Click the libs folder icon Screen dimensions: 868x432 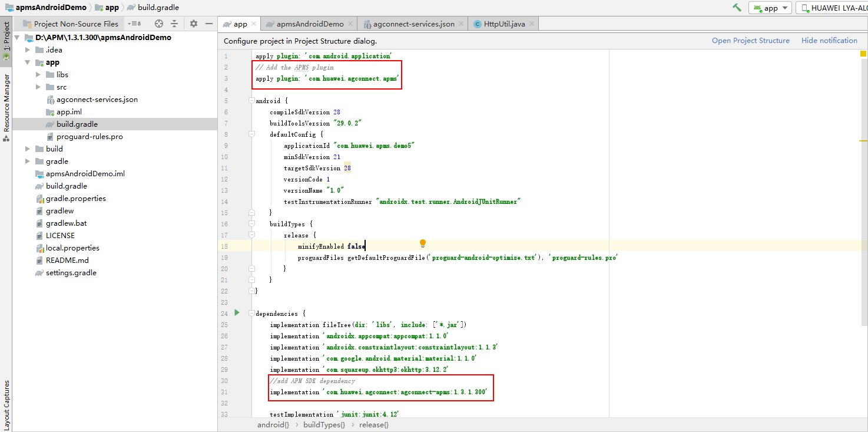click(49, 75)
